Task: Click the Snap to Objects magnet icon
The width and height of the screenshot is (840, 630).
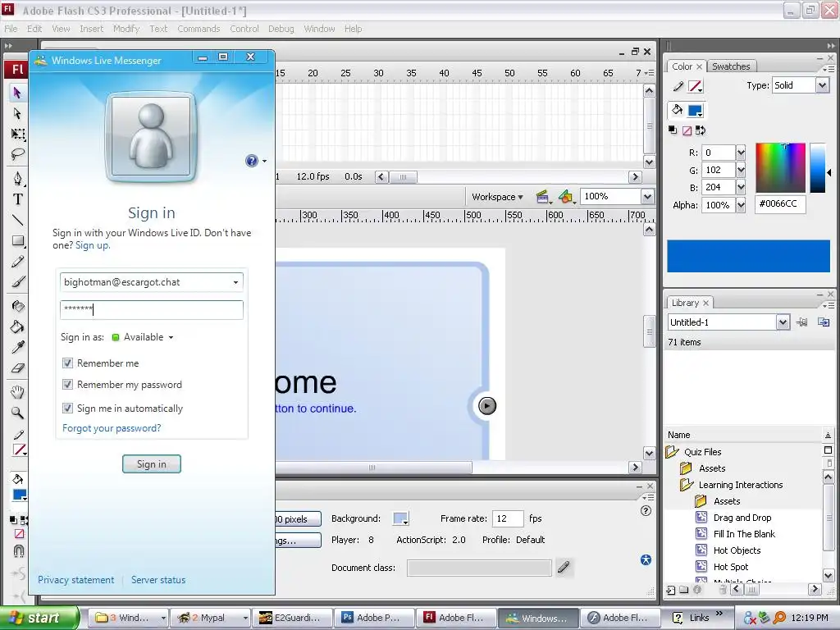Action: pos(18,550)
